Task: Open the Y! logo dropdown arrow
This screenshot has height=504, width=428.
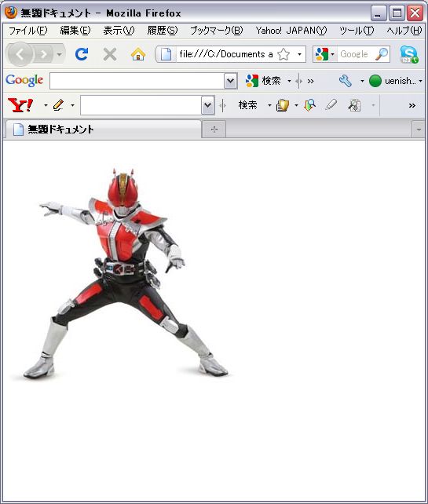Action: (46, 105)
